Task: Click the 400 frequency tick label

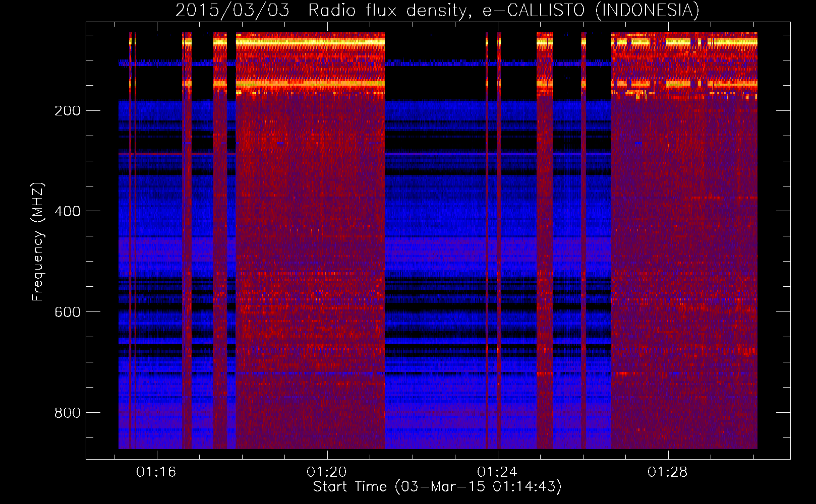Action: coord(68,211)
